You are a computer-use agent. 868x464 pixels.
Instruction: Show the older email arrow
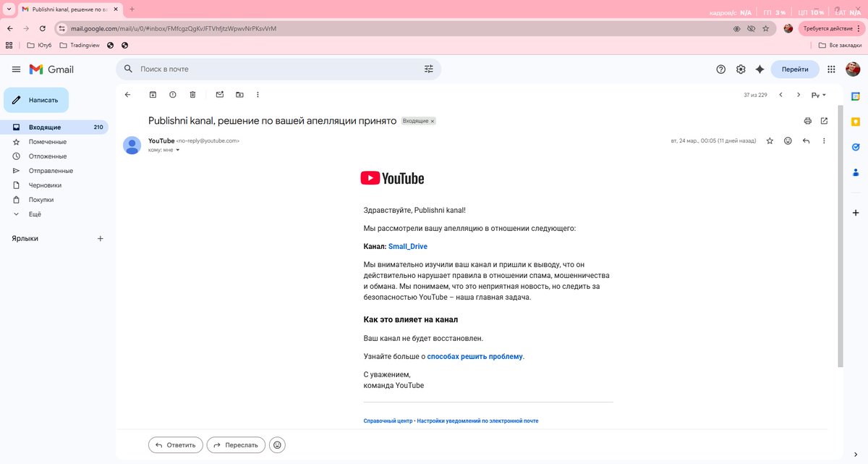(x=799, y=95)
